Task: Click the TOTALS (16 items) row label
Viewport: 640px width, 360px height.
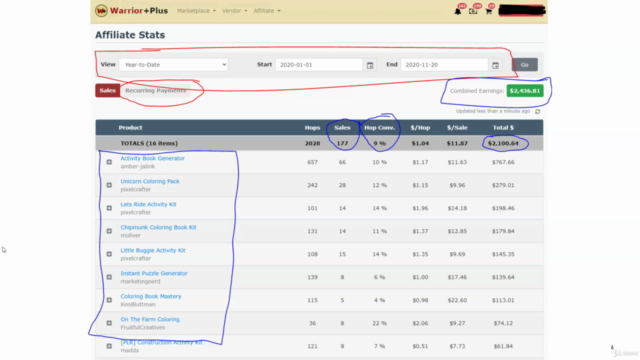Action: [149, 143]
